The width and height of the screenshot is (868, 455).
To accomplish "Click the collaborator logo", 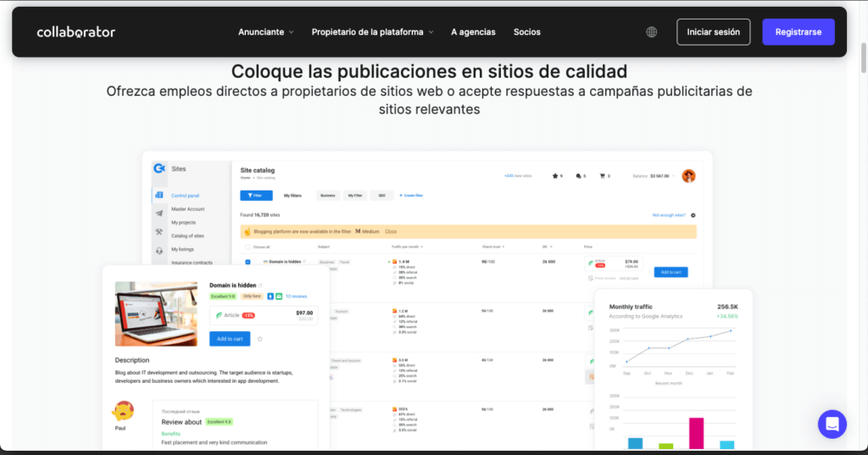I will [x=75, y=32].
